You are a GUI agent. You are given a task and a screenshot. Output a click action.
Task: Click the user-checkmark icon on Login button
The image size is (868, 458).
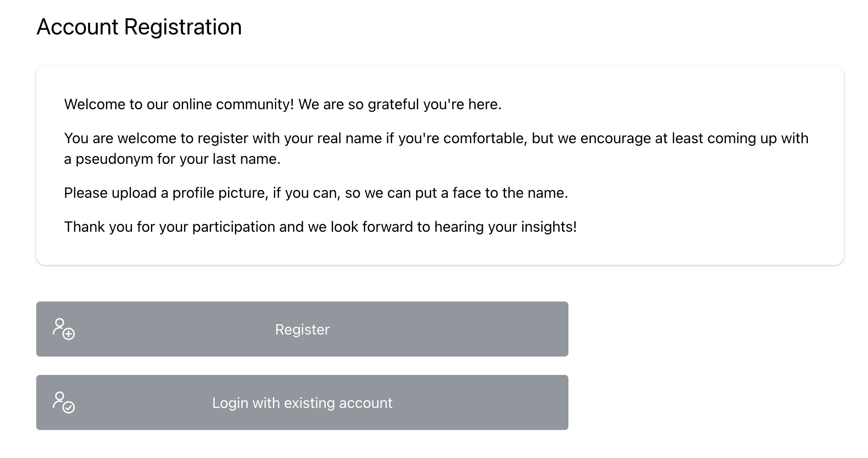pyautogui.click(x=63, y=402)
